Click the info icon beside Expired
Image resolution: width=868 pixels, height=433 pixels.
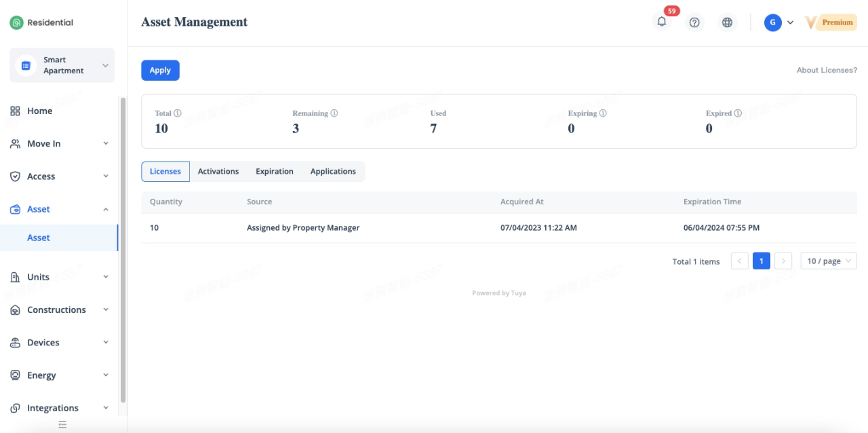pyautogui.click(x=738, y=113)
